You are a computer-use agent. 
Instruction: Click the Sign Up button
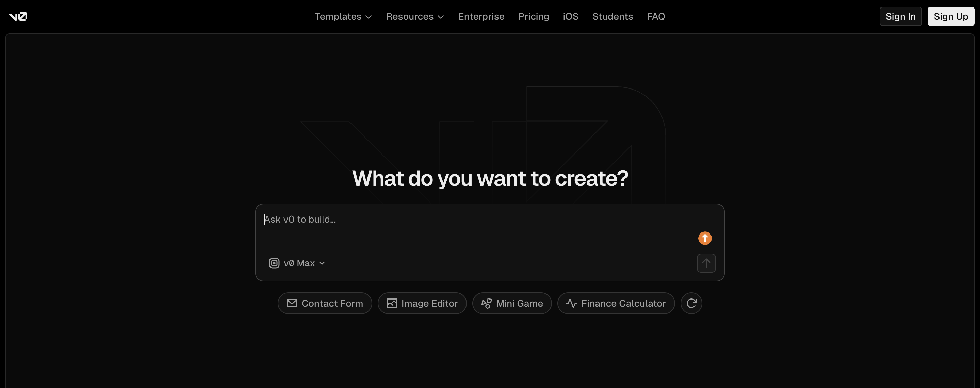[950, 16]
